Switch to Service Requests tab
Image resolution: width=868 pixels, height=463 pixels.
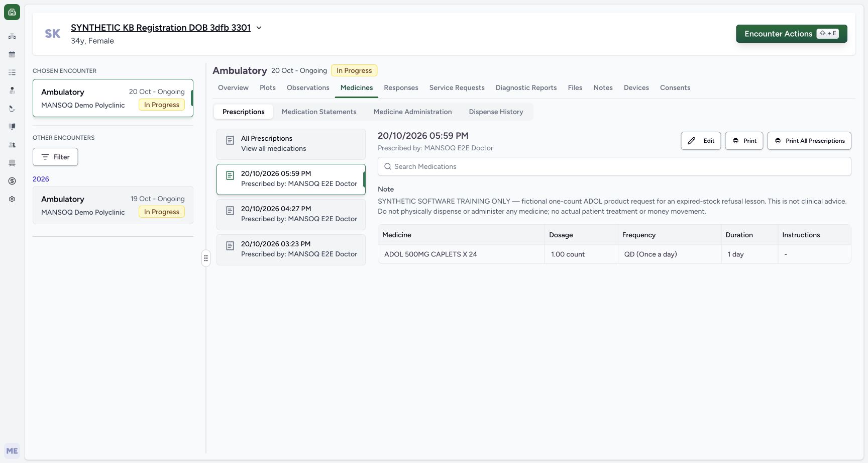(457, 87)
